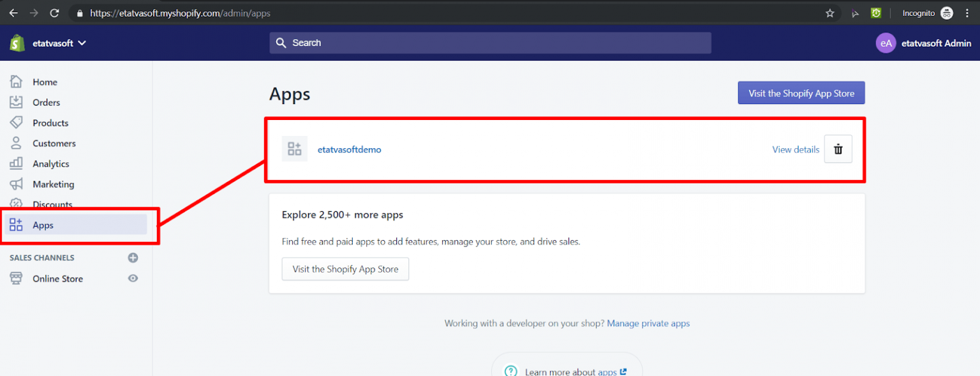This screenshot has width=980, height=376.
Task: Open the Apps grid icon in sidebar
Action: [17, 225]
